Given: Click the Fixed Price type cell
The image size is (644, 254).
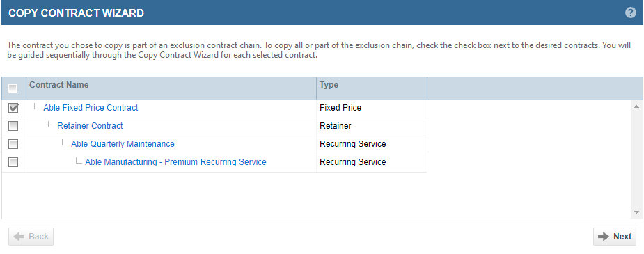Looking at the screenshot, I should (x=372, y=108).
